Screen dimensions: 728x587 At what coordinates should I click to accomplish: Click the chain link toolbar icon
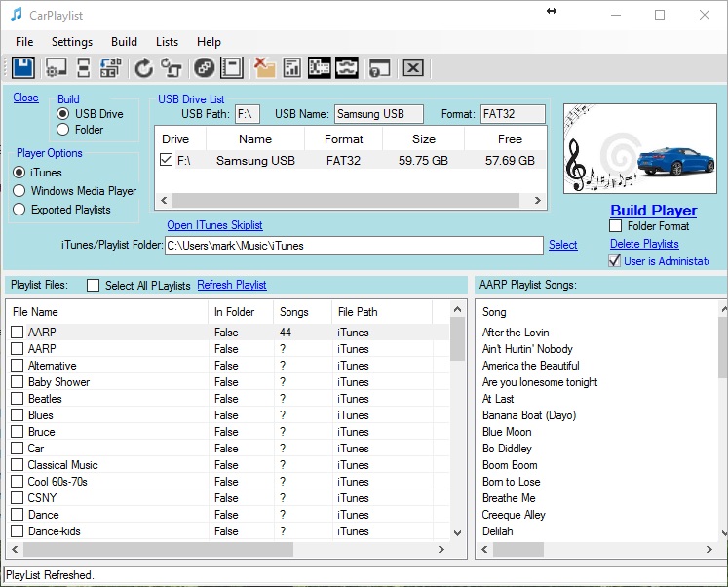pos(204,67)
